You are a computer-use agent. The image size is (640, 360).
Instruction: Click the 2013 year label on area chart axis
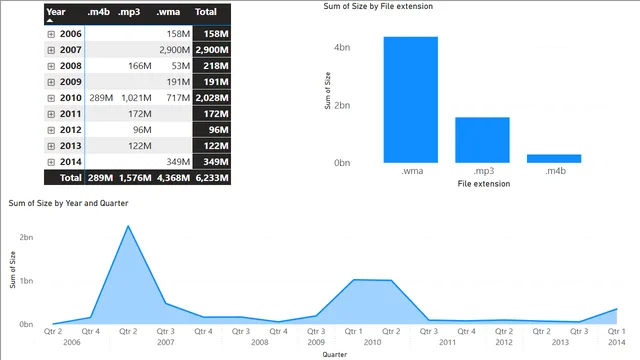click(560, 342)
